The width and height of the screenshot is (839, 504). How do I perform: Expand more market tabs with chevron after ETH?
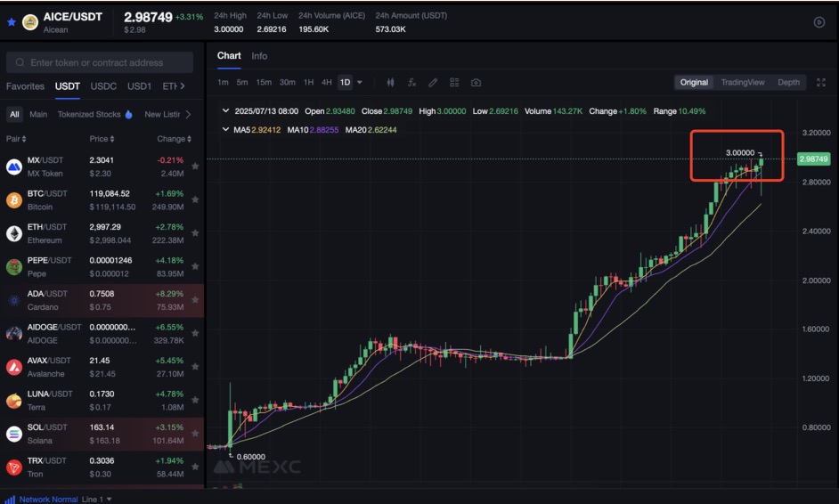183,86
